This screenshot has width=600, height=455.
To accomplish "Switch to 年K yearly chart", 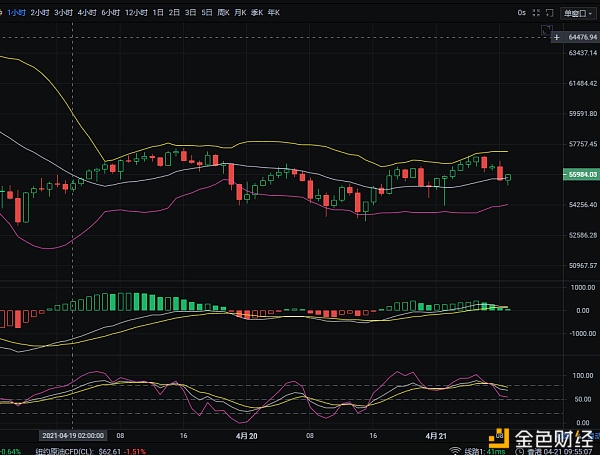I will [x=274, y=13].
